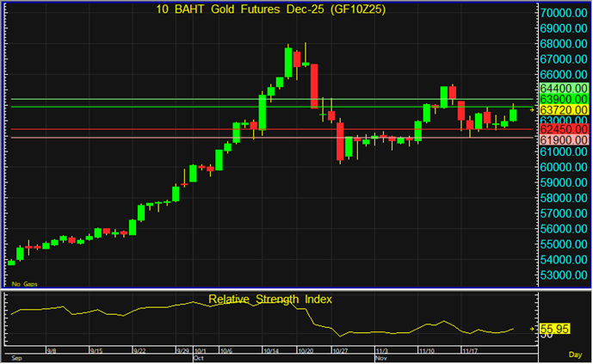Select the 63900.00 green price label

coord(564,100)
